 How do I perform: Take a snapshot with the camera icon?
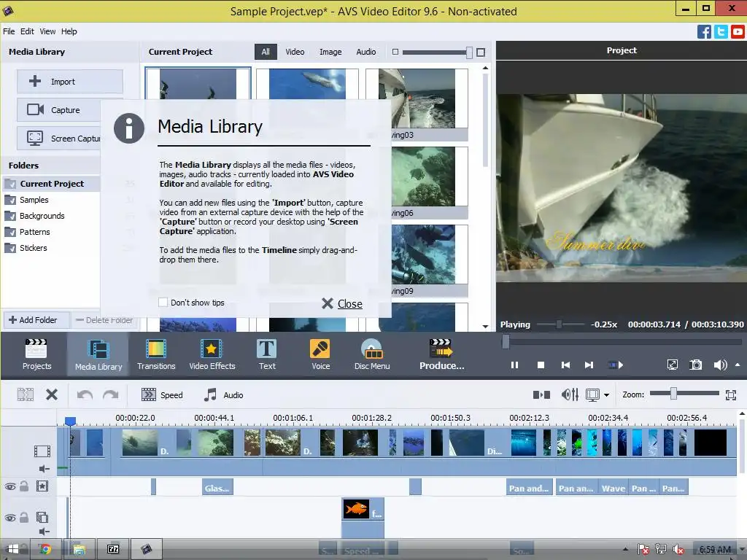pos(695,365)
